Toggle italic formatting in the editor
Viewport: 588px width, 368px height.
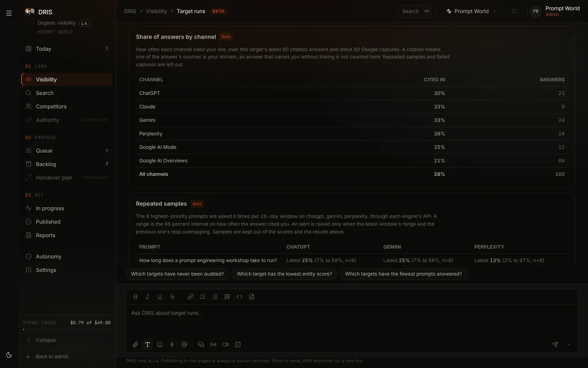click(148, 297)
